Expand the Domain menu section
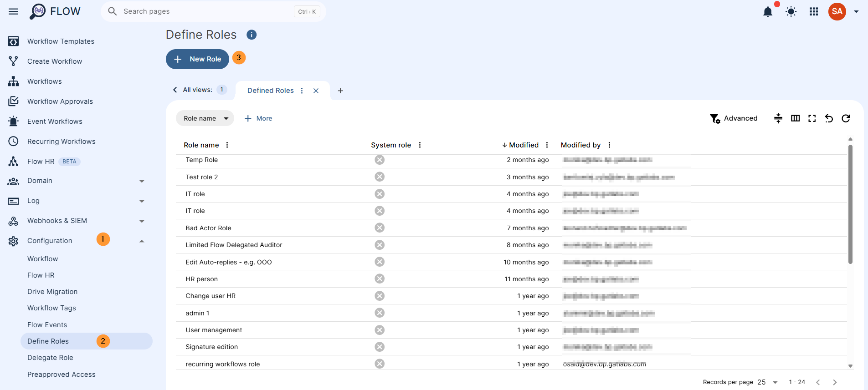The image size is (868, 390). pyautogui.click(x=142, y=181)
